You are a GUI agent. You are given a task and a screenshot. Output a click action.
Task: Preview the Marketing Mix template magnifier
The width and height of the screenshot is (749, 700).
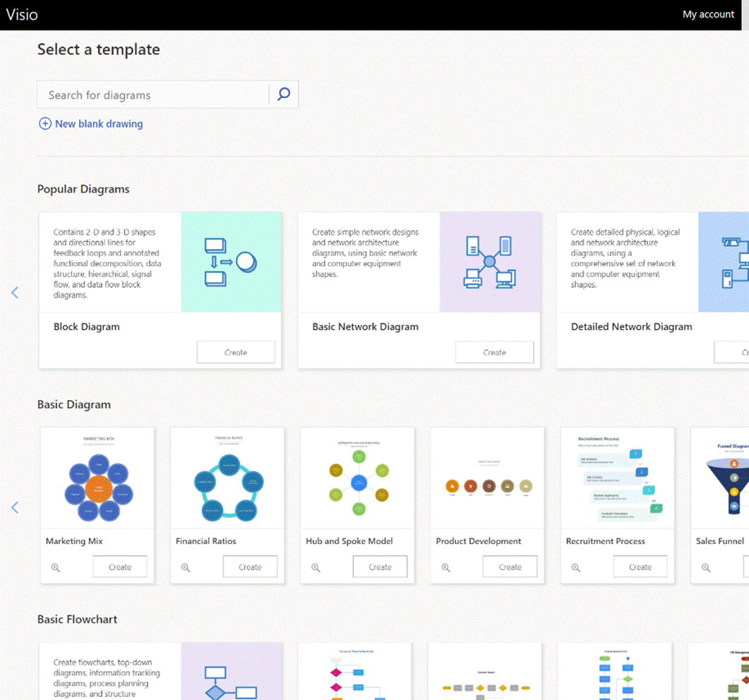(x=56, y=567)
